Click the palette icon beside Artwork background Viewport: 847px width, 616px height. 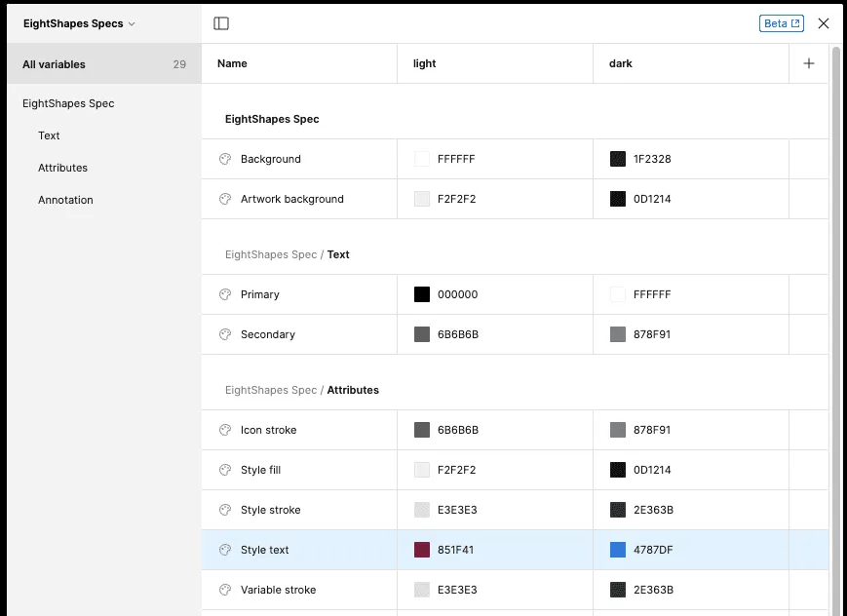(x=225, y=199)
